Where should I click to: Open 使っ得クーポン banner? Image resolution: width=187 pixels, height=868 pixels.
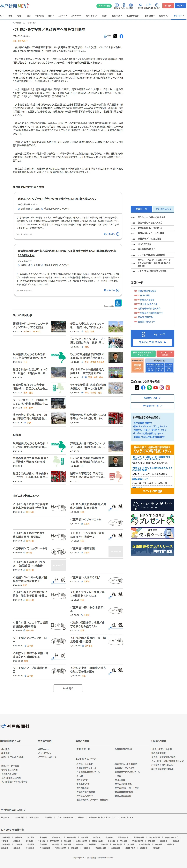152,533
